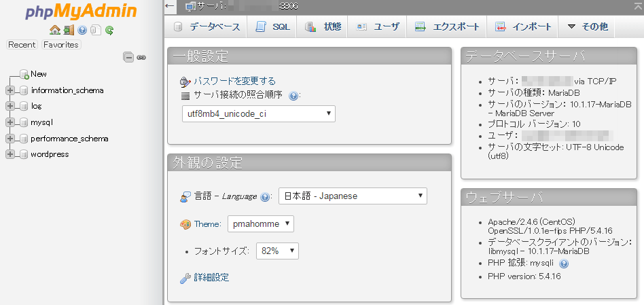Open the 詳細設定 settings link
644x305 pixels.
(x=210, y=277)
